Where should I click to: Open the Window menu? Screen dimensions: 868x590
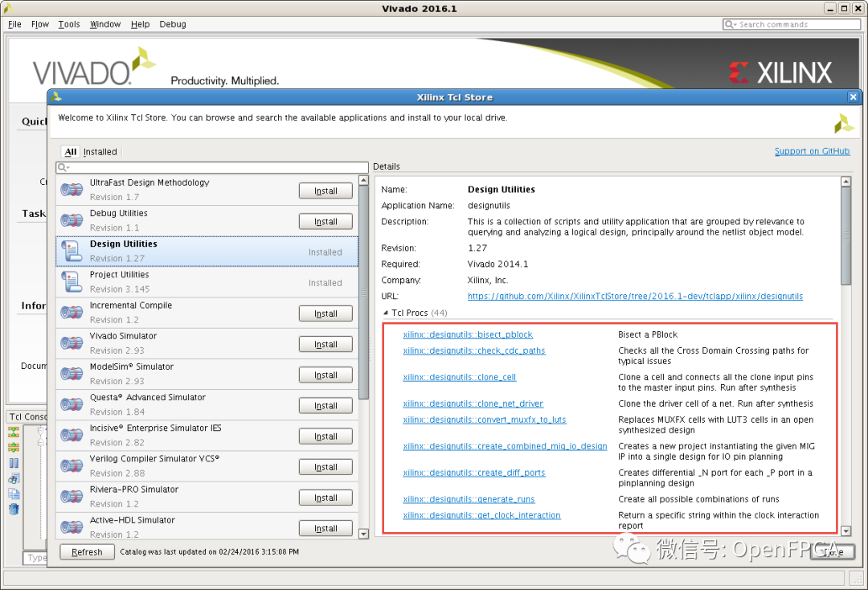(105, 24)
